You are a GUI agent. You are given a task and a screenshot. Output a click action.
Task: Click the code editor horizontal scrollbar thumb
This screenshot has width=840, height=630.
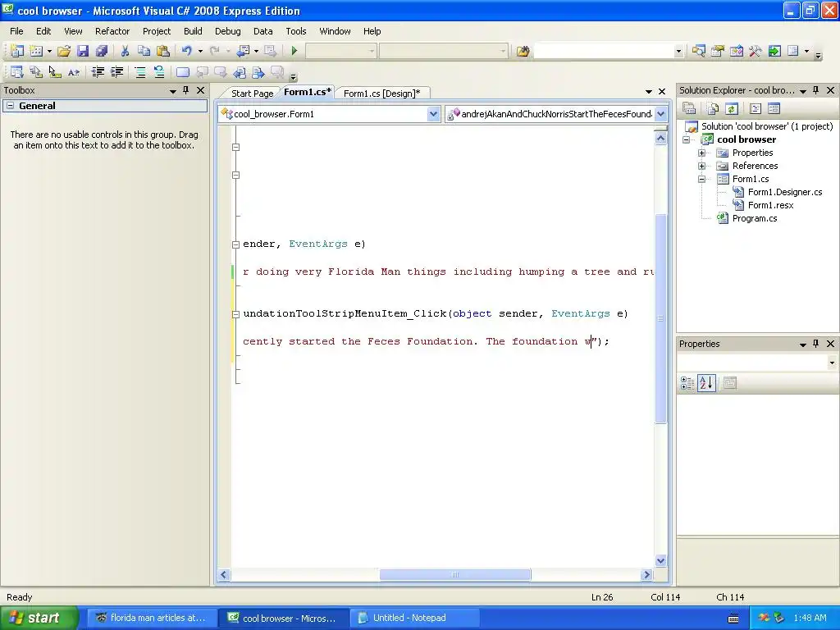click(455, 574)
